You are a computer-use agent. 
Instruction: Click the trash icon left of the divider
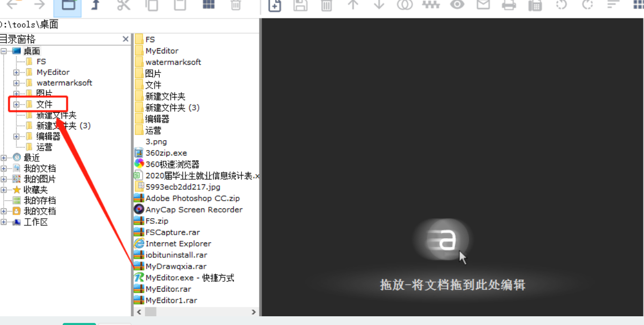click(x=236, y=5)
